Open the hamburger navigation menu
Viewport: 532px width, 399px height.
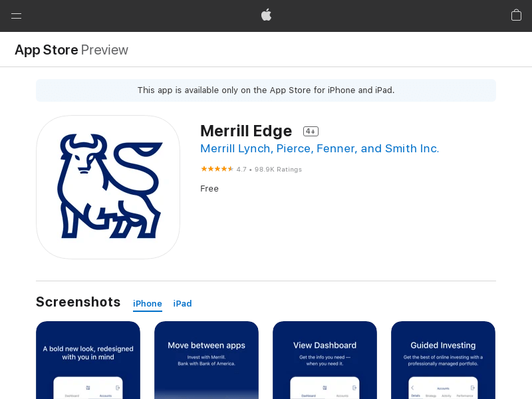pyautogui.click(x=16, y=15)
